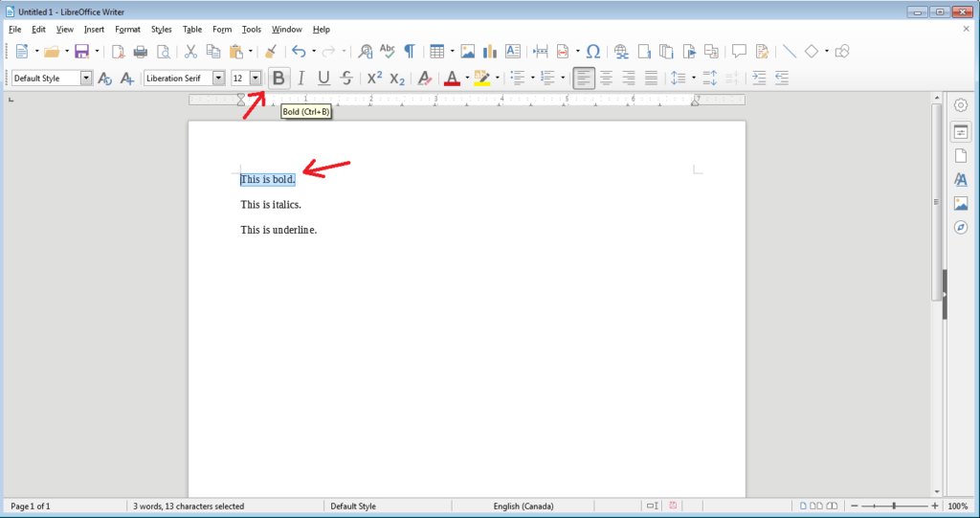Viewport: 980px width, 518px height.
Task: Toggle Italic formatting
Action: click(x=301, y=79)
